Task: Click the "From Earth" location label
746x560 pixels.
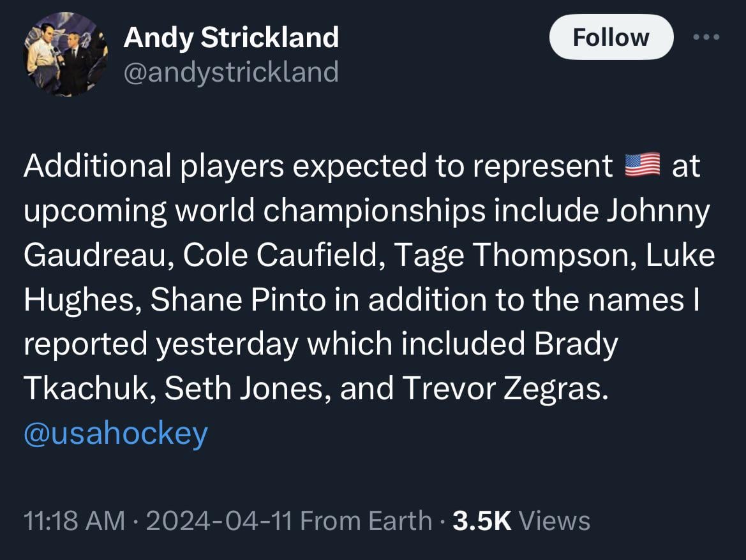Action: point(366,520)
